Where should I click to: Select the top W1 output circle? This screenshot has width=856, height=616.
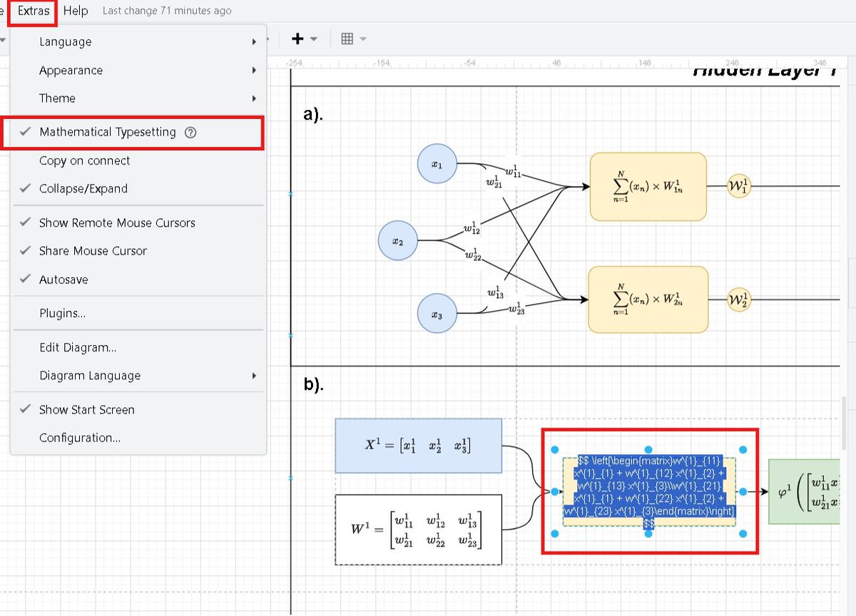point(739,187)
